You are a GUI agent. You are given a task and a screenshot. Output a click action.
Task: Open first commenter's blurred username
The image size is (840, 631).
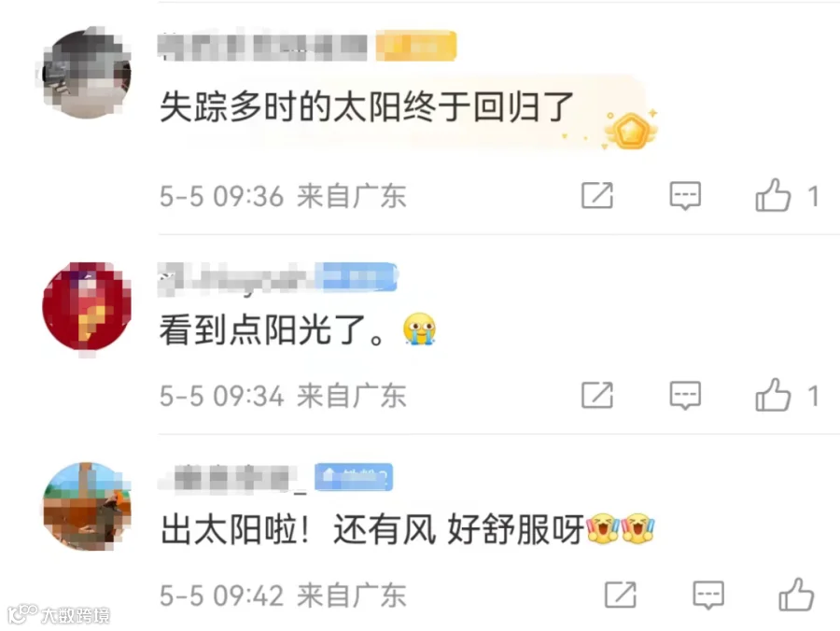pos(262,46)
